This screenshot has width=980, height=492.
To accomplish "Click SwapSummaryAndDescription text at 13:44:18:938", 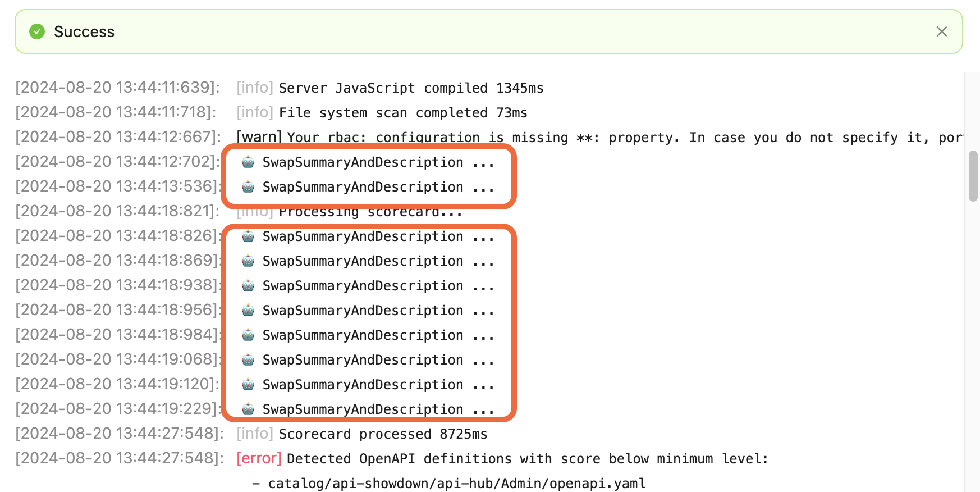I will (x=363, y=286).
